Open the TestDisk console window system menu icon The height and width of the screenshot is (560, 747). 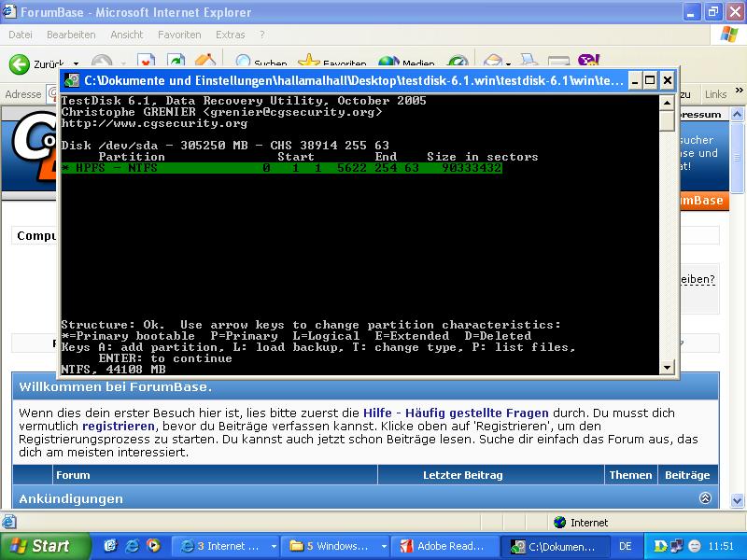coord(72,80)
